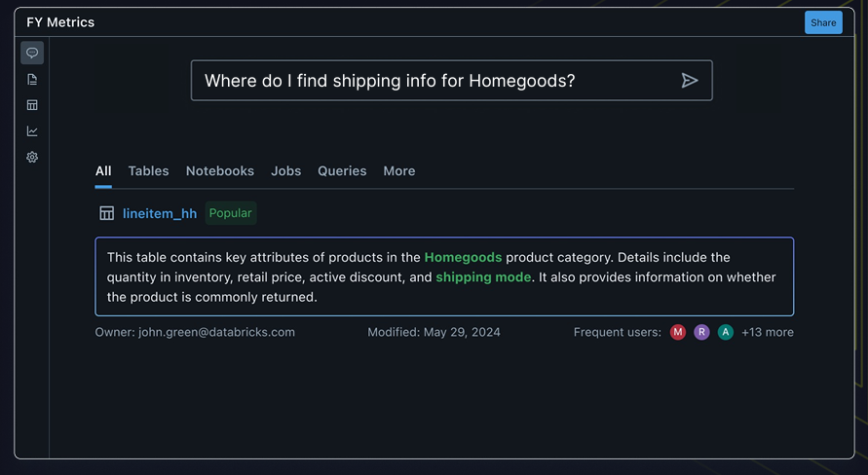868x475 pixels.
Task: Open the chat icon in sidebar
Action: click(32, 54)
